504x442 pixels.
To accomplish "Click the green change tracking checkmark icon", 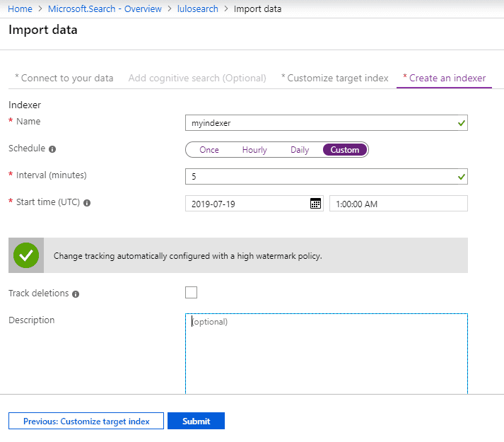I will pyautogui.click(x=26, y=255).
